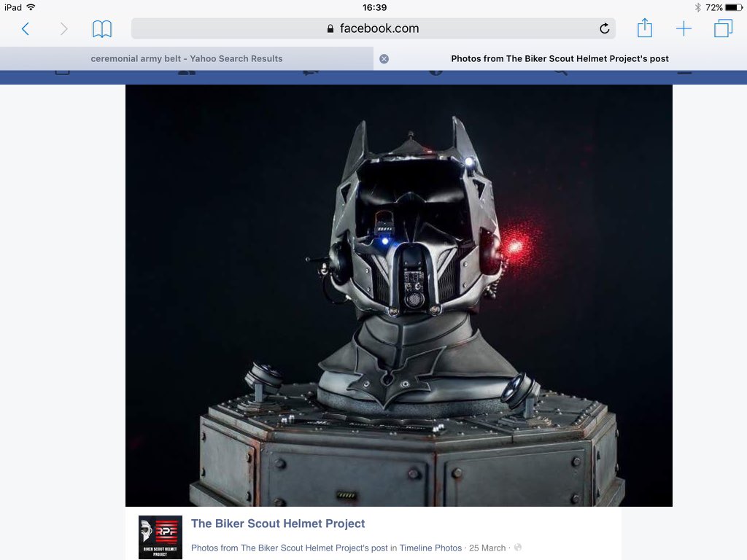The height and width of the screenshot is (560, 747).
Task: Add a new tab with plus icon
Action: (x=684, y=28)
